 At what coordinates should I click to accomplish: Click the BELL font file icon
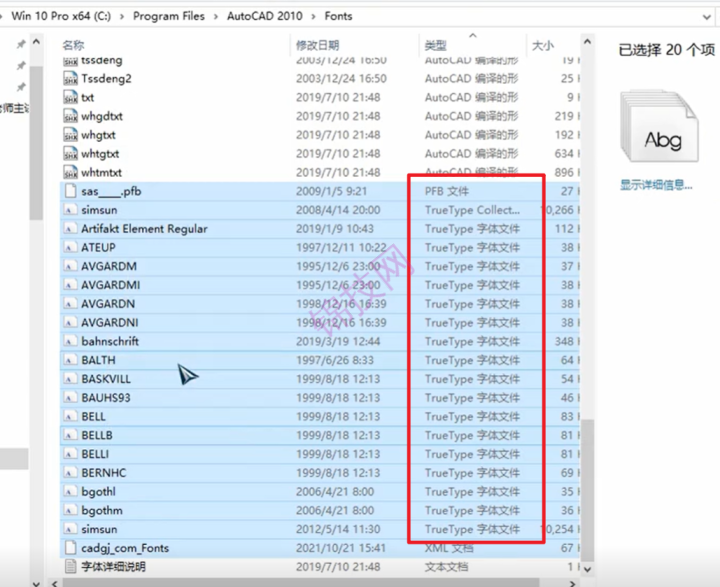(x=70, y=417)
